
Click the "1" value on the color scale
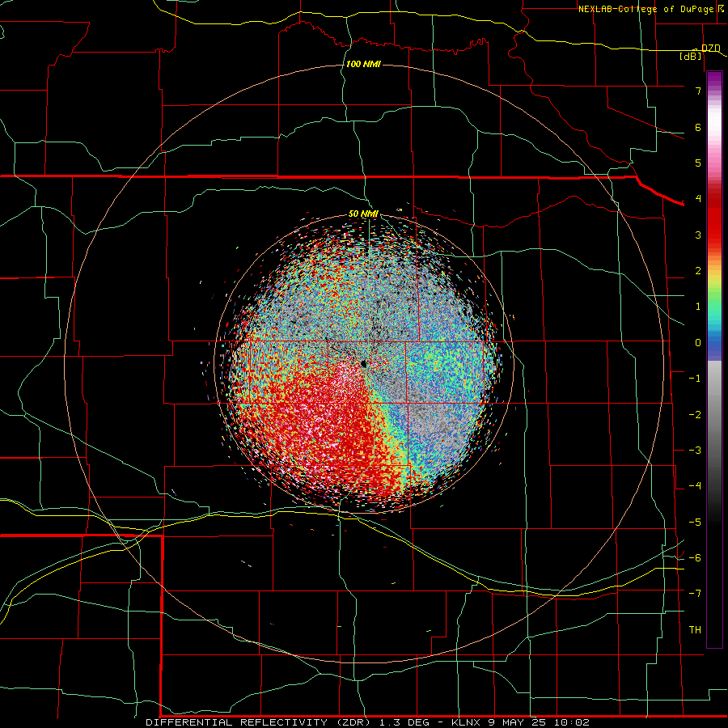point(698,307)
